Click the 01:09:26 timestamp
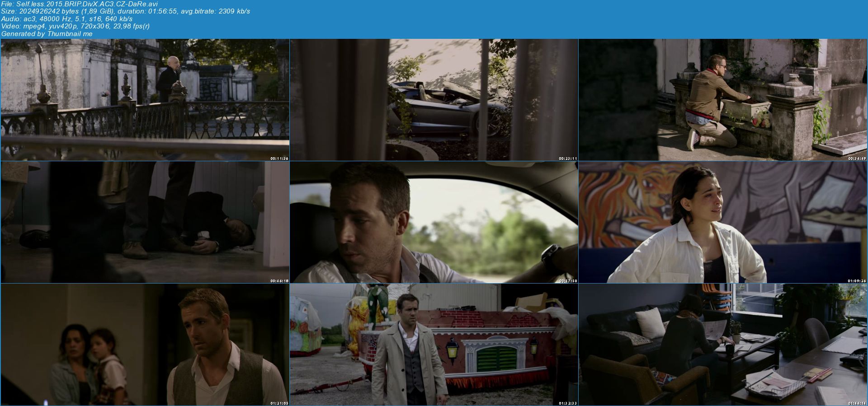This screenshot has height=406, width=868. point(857,281)
